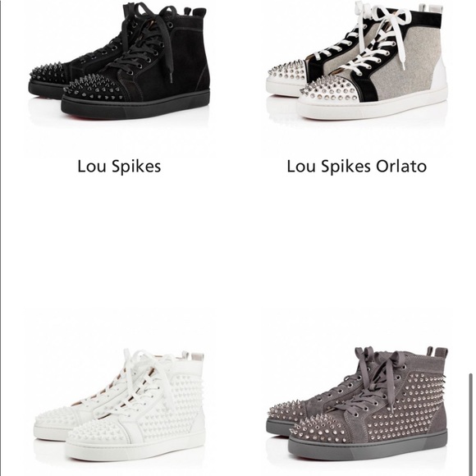Click the "Lou Spikes" product name

pos(119,167)
